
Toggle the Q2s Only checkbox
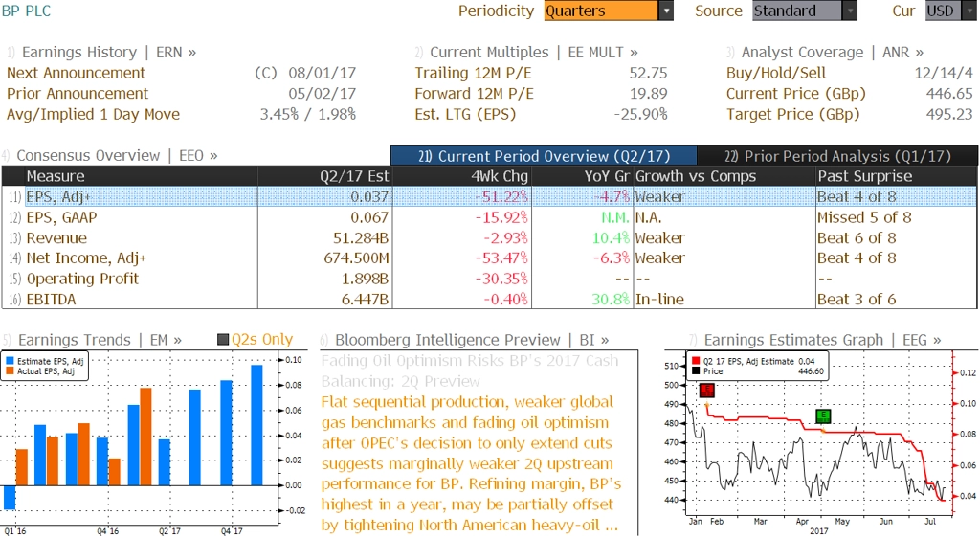pos(222,340)
